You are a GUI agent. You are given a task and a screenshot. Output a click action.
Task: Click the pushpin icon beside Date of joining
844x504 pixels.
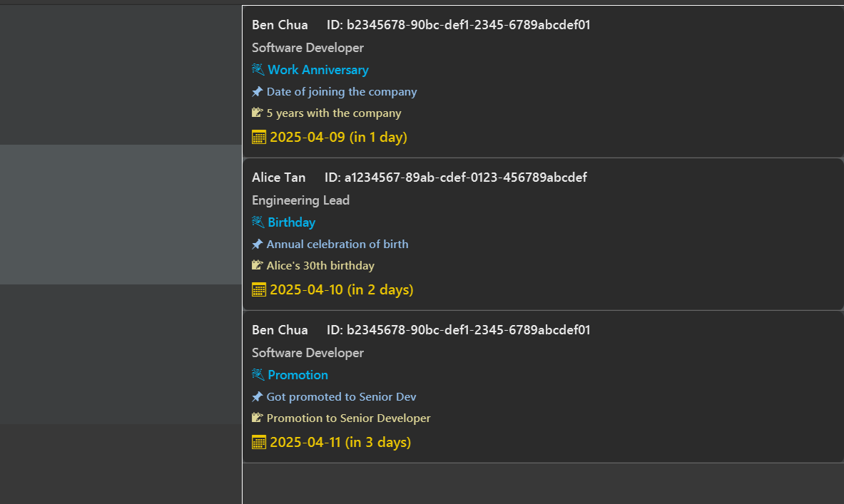point(258,91)
